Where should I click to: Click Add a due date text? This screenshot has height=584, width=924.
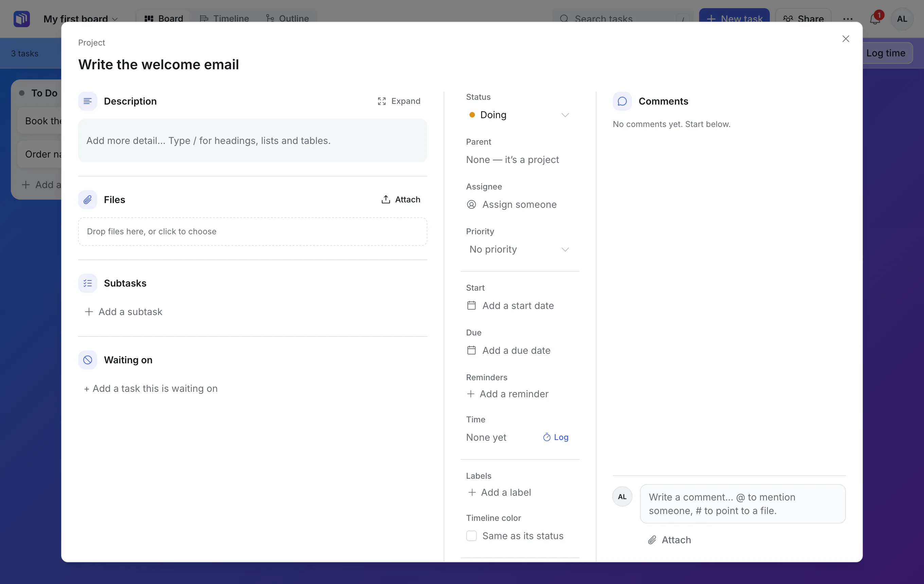pyautogui.click(x=516, y=350)
